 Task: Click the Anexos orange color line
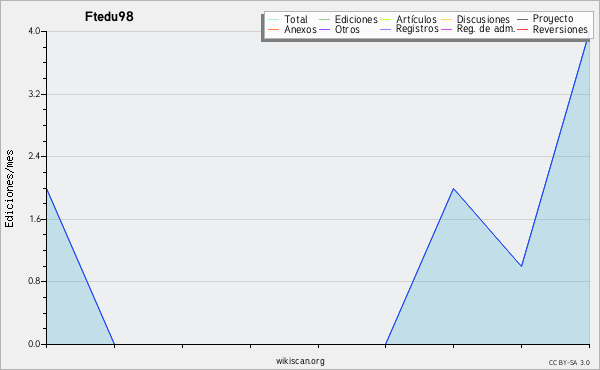274,29
